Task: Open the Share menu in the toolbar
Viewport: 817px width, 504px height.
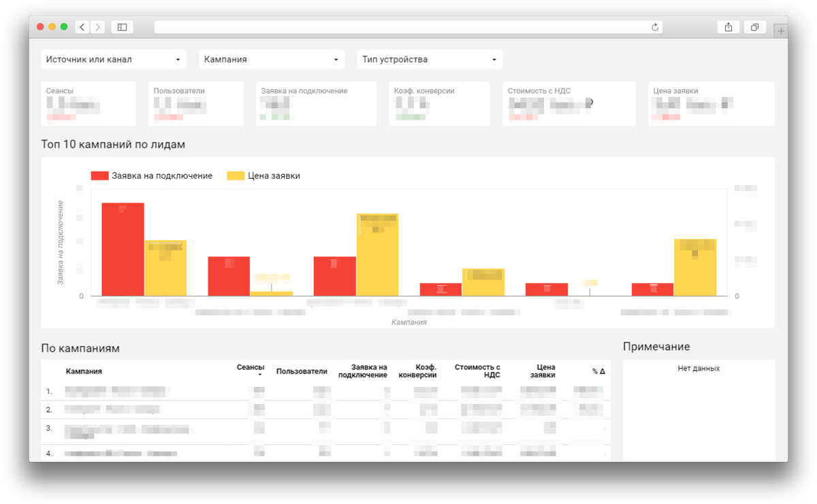Action: 728,27
